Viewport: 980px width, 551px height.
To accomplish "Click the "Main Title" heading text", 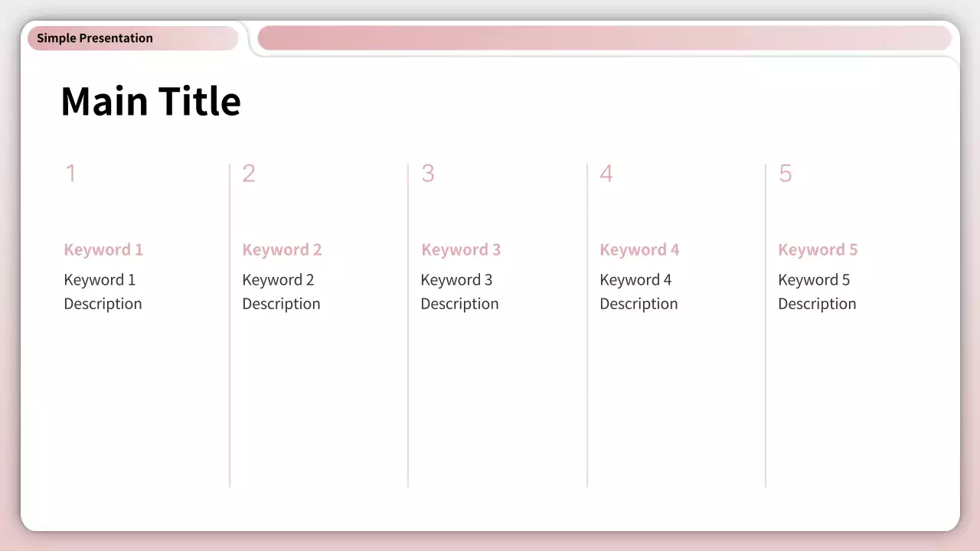I will pos(151,102).
